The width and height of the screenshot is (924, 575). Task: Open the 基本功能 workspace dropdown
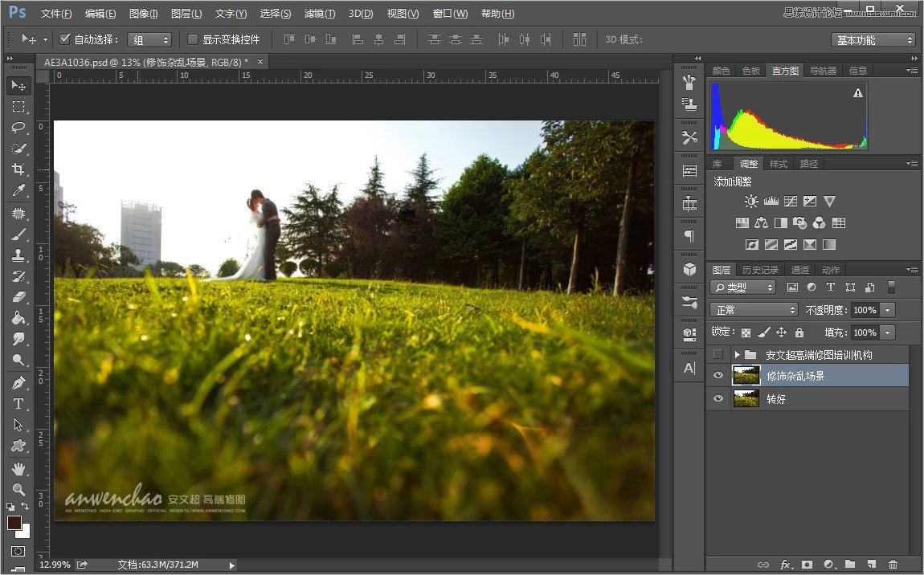click(873, 40)
